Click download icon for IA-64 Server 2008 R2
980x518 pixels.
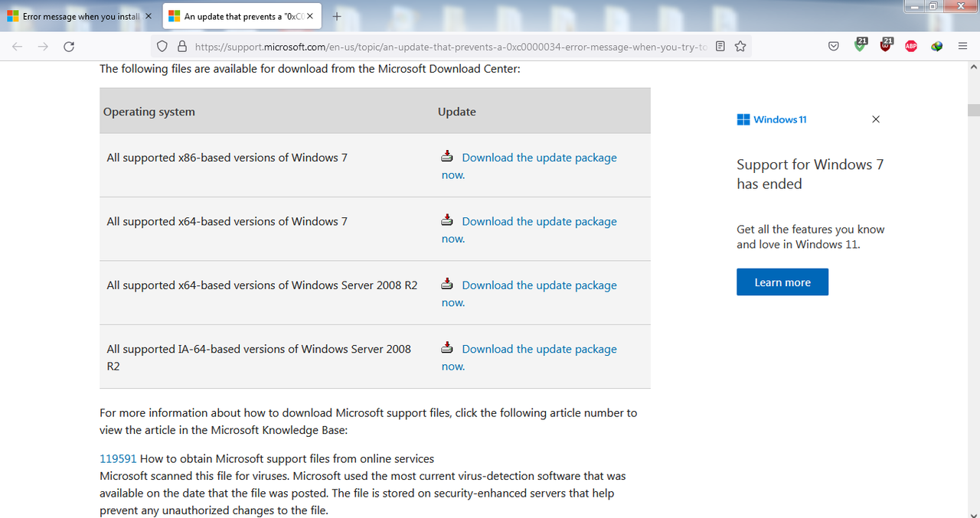447,347
